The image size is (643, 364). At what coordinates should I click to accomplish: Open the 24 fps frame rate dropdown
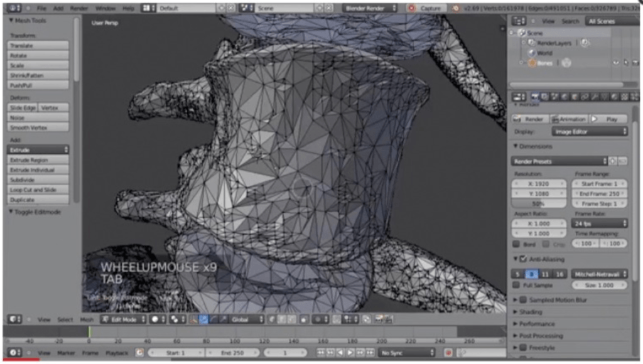pos(599,223)
